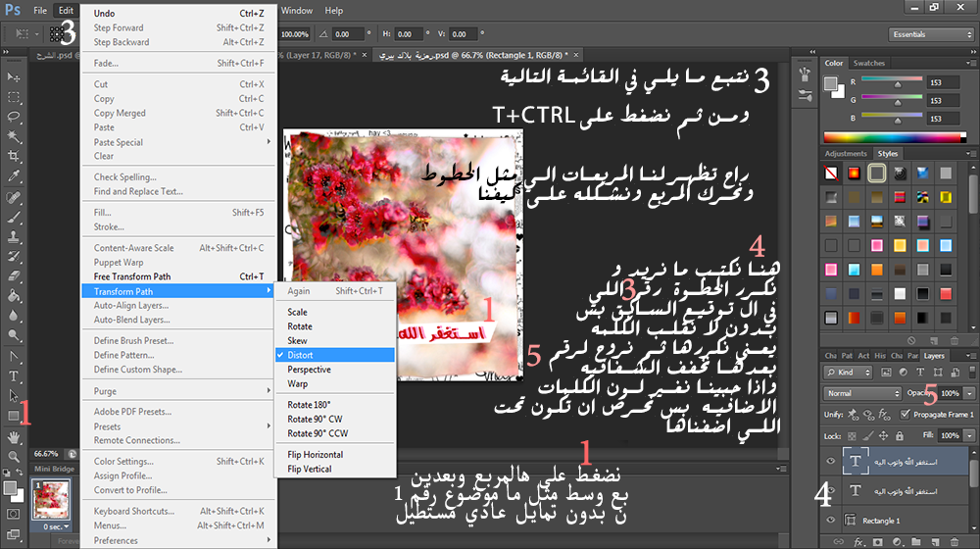
Task: Switch to the Adjustments panel tab
Action: [x=845, y=154]
